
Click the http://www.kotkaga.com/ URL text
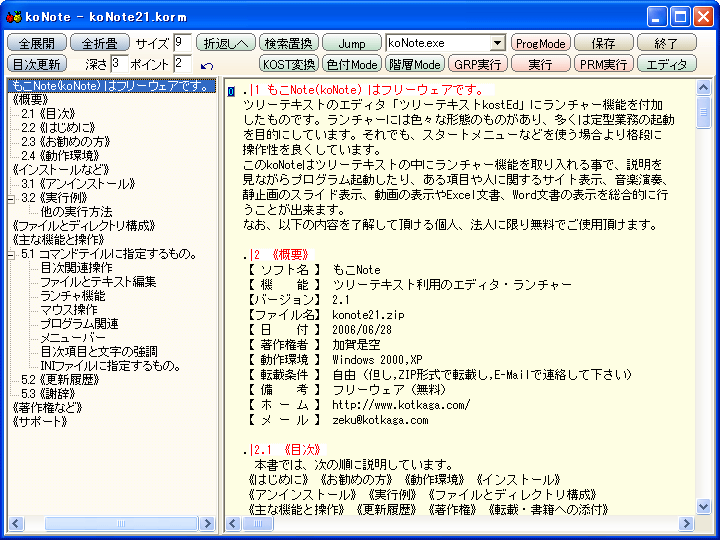click(401, 405)
